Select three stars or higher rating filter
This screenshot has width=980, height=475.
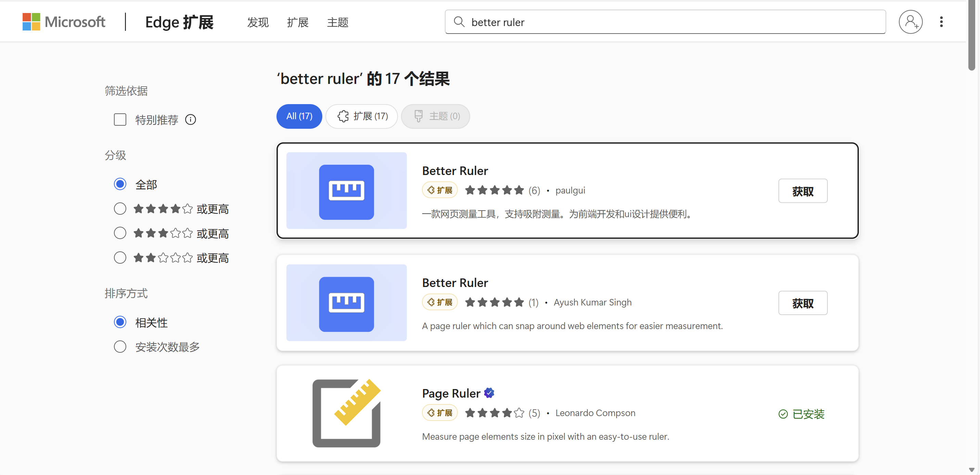point(120,233)
